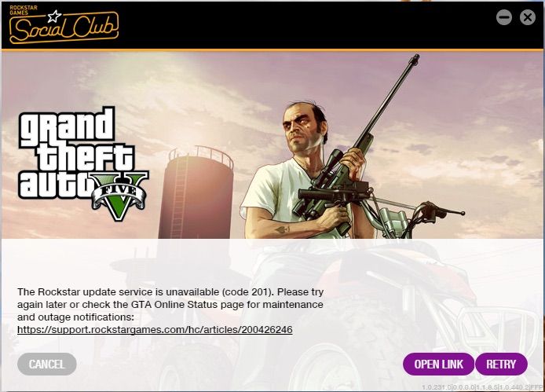
Task: Click the water tower in the background
Action: click(197, 193)
